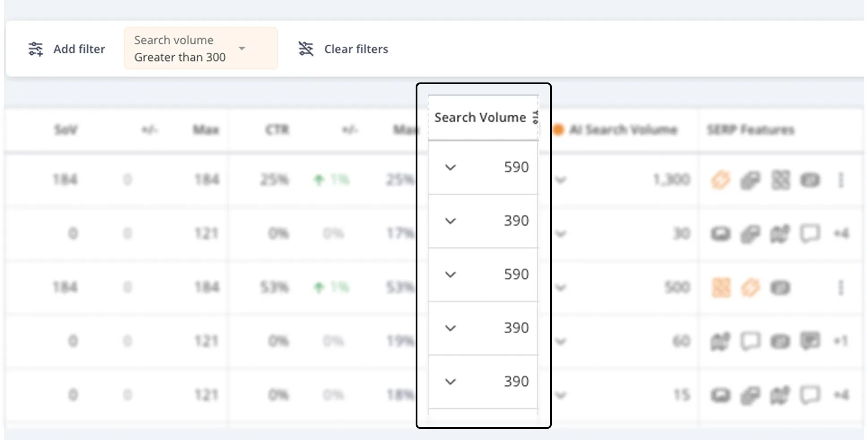Click the Add filter icon

click(x=36, y=49)
